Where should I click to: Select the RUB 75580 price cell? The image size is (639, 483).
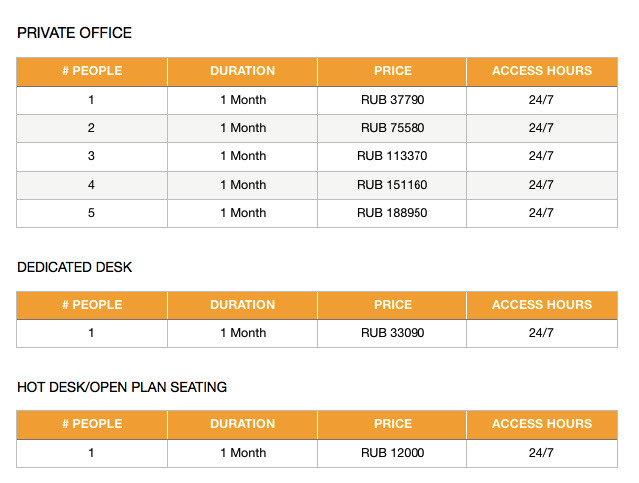(392, 128)
